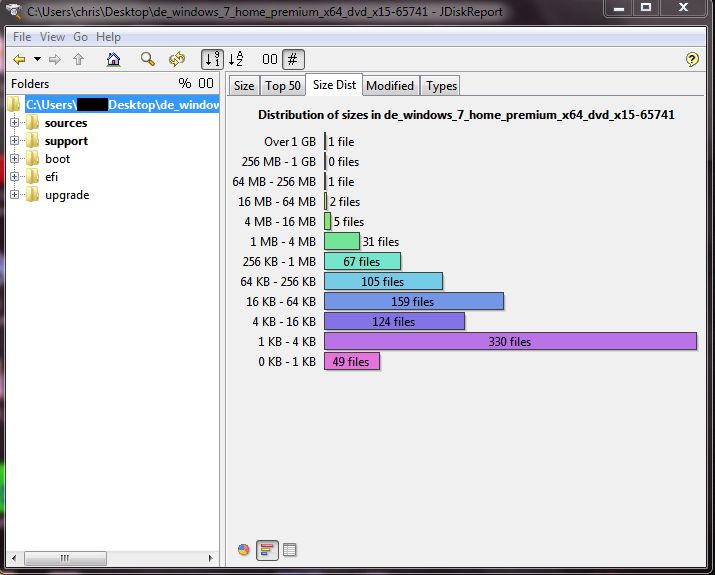
Task: Click the sources folder icon
Action: click(x=32, y=123)
